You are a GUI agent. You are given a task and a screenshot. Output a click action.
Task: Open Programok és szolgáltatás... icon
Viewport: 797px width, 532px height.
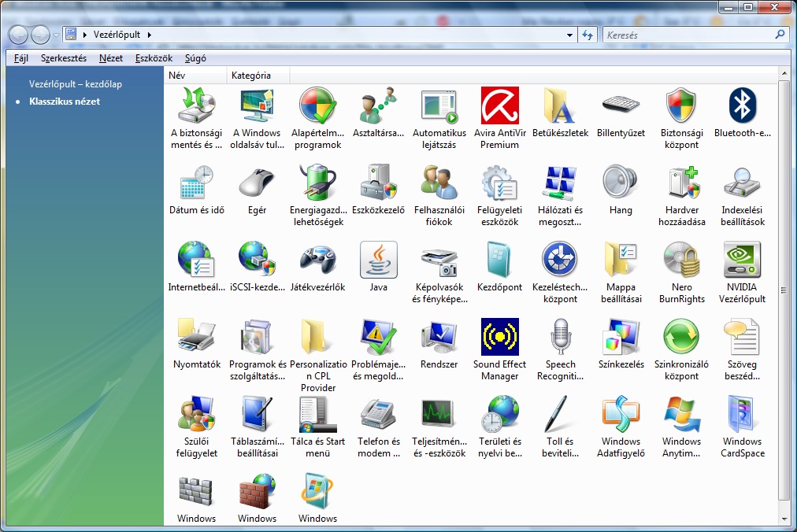pos(258,337)
